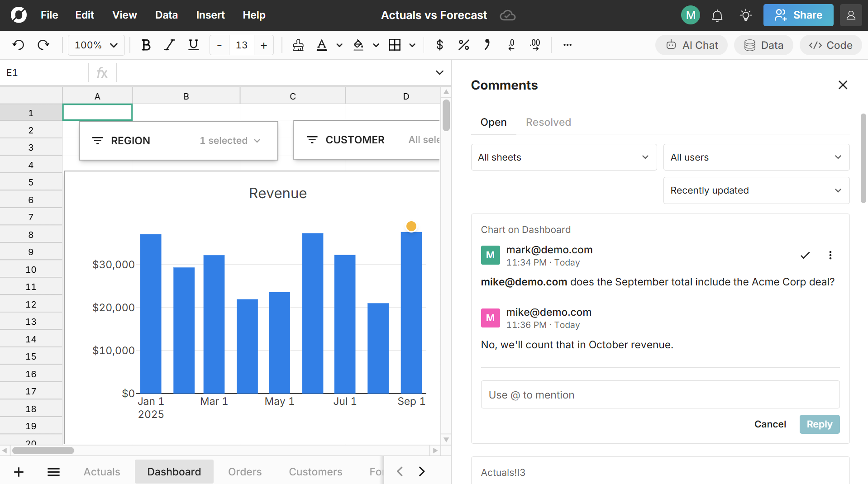This screenshot has width=868, height=484.
Task: Click the undo arrow icon
Action: coord(18,45)
